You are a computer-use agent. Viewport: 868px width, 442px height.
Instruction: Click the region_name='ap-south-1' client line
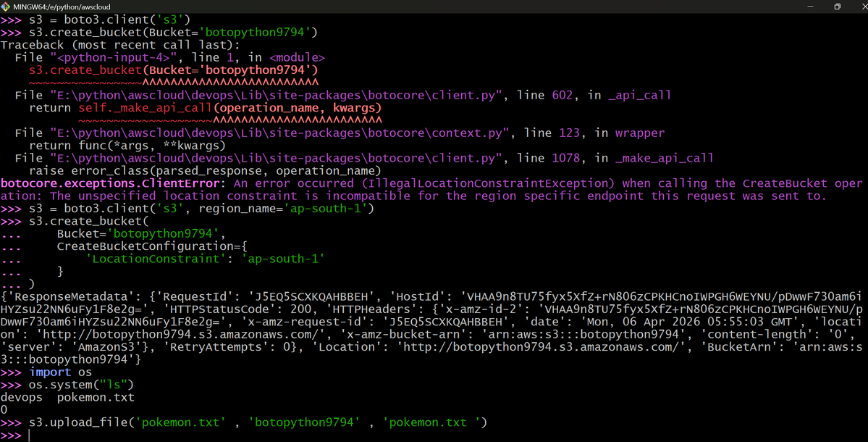coord(187,209)
